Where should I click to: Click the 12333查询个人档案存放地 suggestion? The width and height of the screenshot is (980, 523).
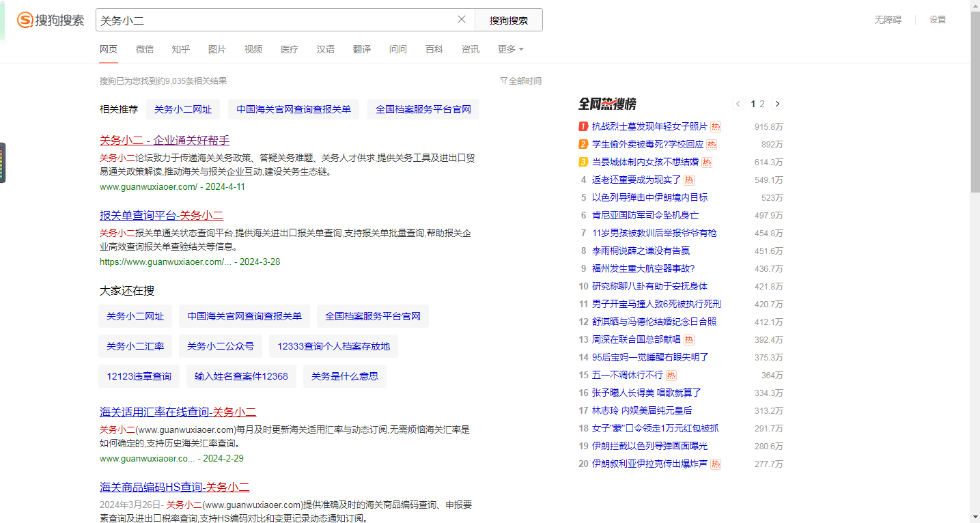[x=333, y=346]
